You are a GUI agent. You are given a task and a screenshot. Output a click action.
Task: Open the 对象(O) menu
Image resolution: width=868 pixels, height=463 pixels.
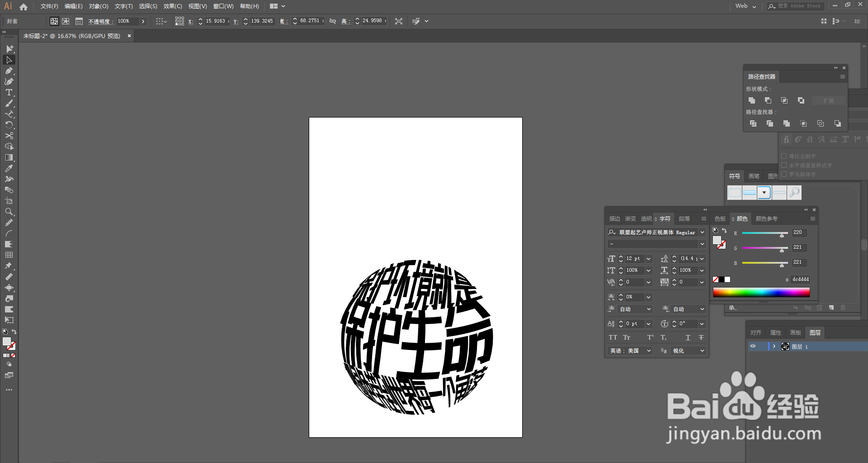click(x=99, y=6)
